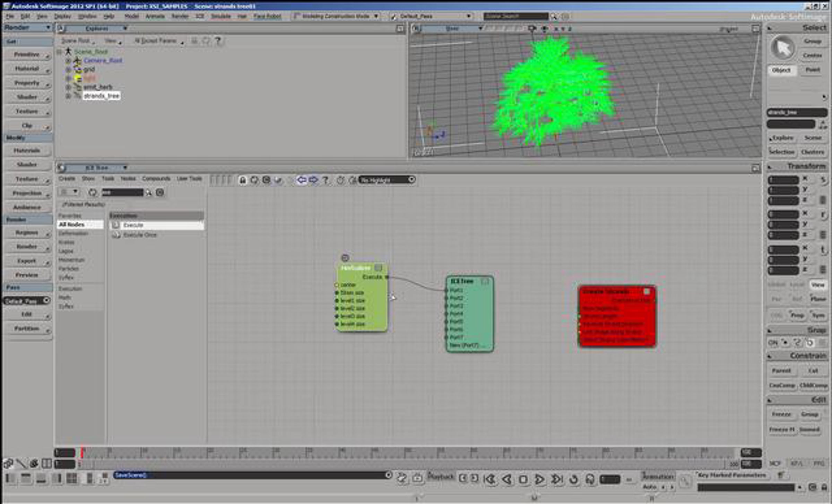This screenshot has width=832, height=504.
Task: Open the ICE Tree Create menu
Action: pyautogui.click(x=67, y=179)
